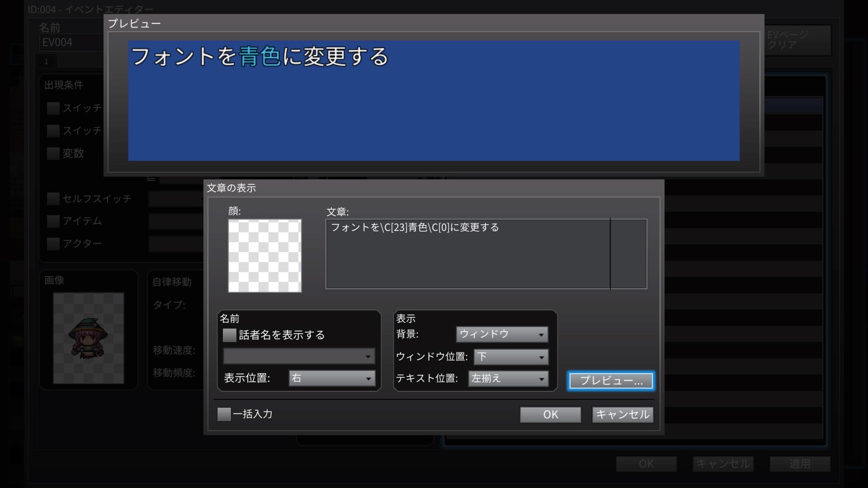The image size is (868, 488).
Task: Click the witch character sprite image
Action: tap(88, 338)
